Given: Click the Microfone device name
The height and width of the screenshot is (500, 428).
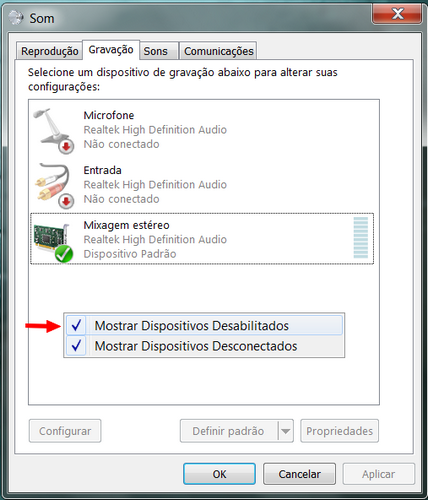Looking at the screenshot, I should coord(109,115).
